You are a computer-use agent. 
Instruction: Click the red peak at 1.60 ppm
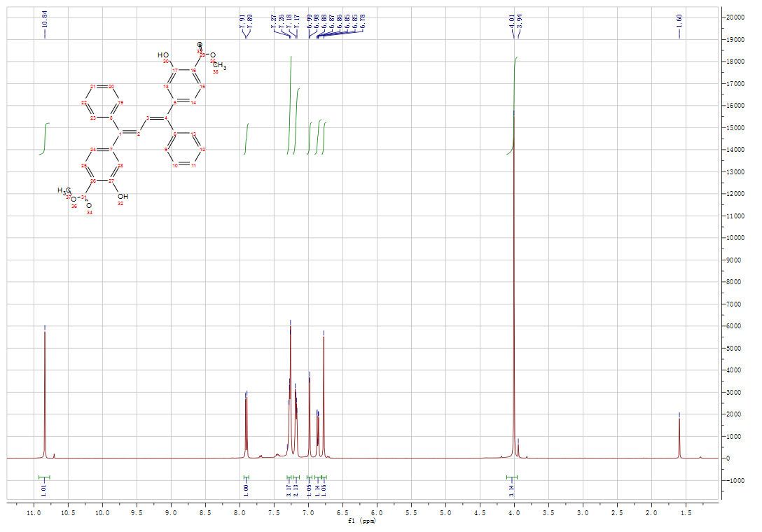[679, 437]
